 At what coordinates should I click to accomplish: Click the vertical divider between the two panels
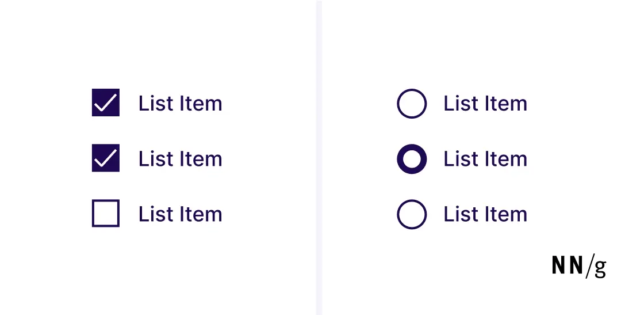(x=319, y=157)
